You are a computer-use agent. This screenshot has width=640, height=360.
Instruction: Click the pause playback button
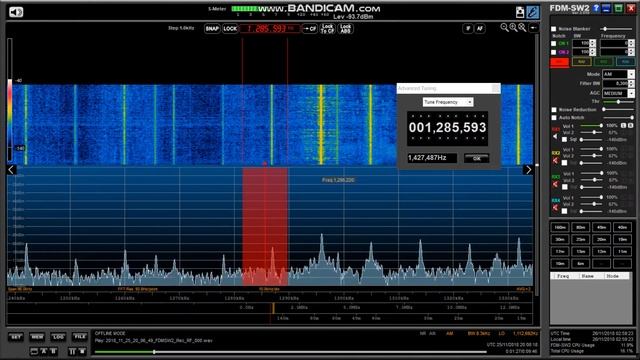point(72,351)
